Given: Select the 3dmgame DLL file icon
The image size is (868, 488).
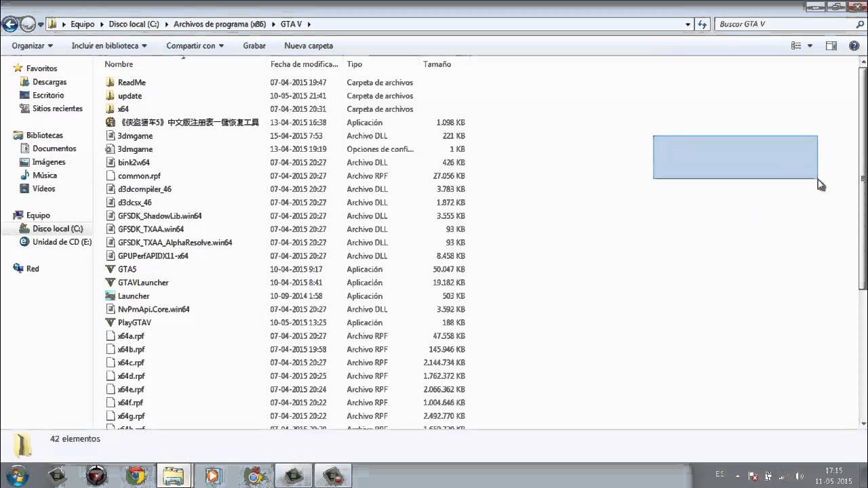Looking at the screenshot, I should pyautogui.click(x=111, y=136).
